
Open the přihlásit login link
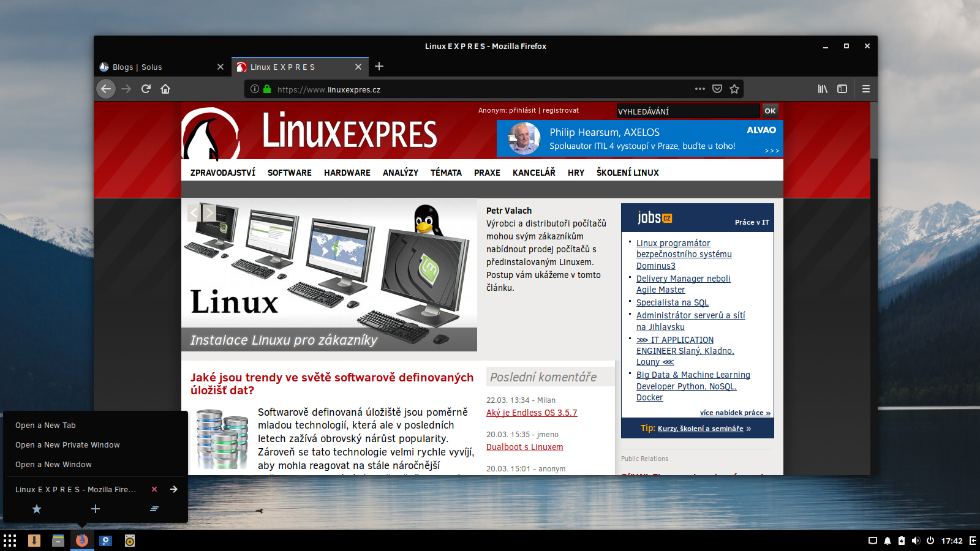[522, 110]
